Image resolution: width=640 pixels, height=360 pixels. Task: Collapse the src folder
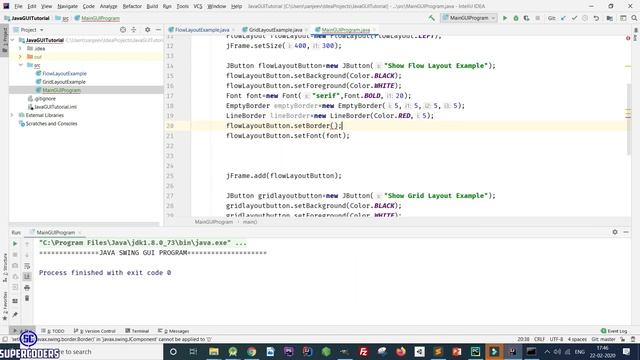[20, 65]
